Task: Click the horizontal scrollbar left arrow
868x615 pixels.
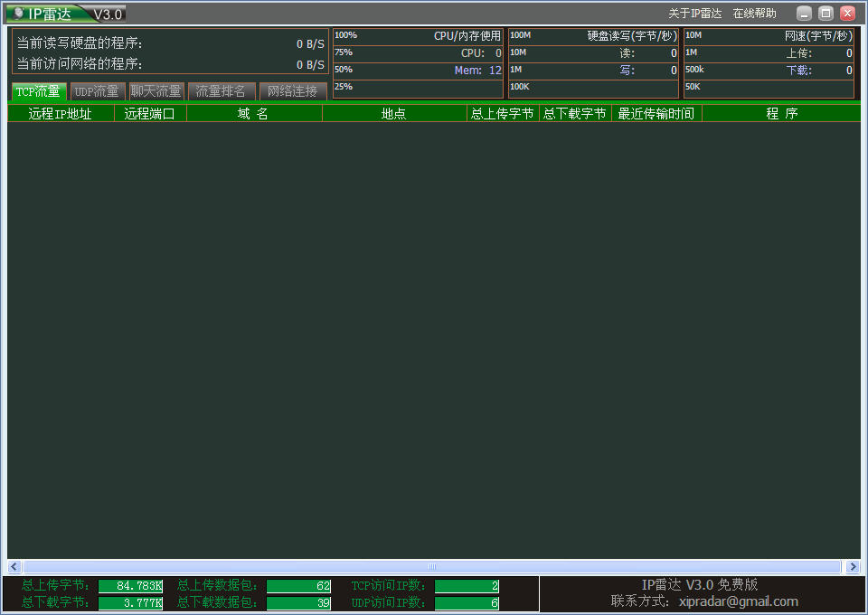Action: click(14, 567)
